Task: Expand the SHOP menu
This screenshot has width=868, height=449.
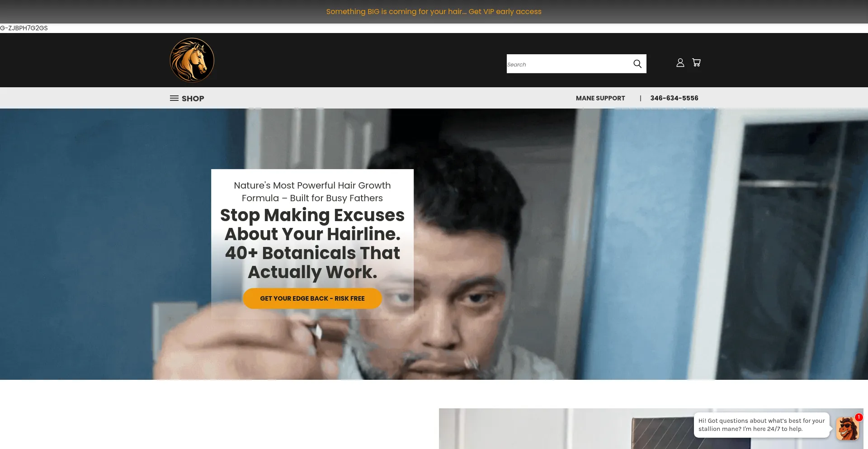Action: tap(187, 98)
